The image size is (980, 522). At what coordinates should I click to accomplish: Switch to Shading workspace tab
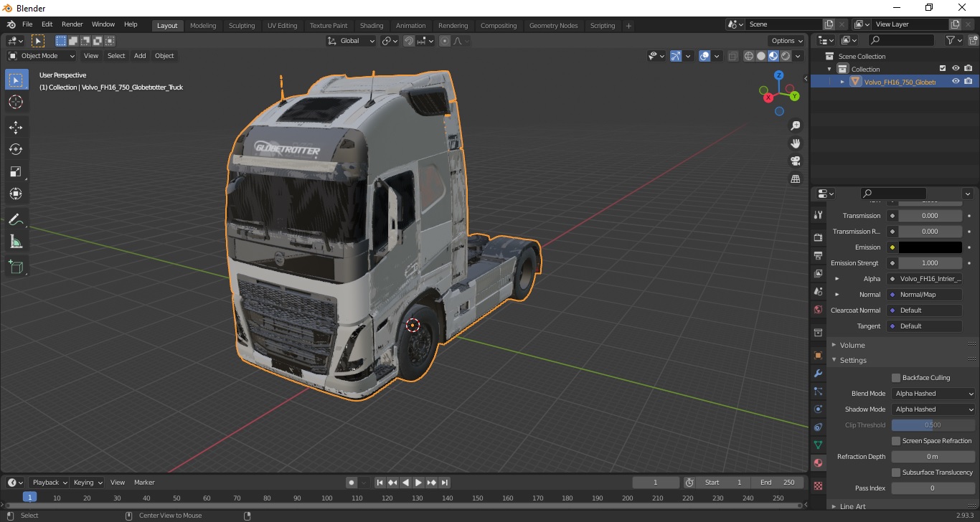pyautogui.click(x=372, y=25)
